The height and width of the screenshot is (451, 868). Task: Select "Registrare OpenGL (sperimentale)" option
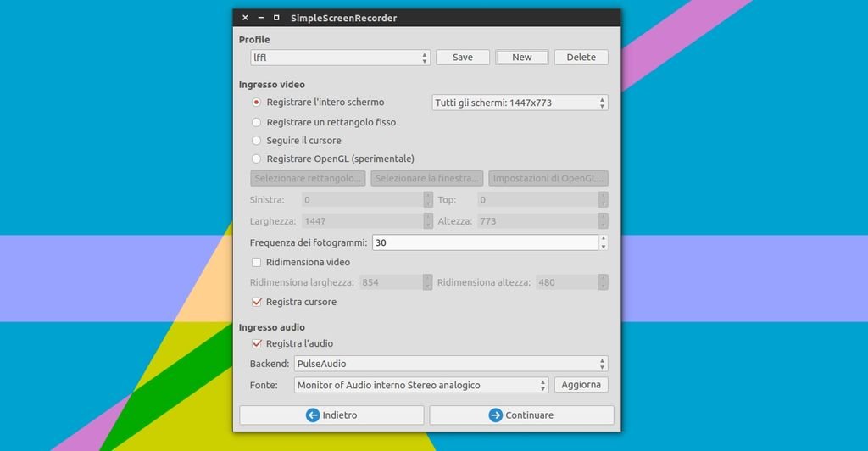(257, 159)
